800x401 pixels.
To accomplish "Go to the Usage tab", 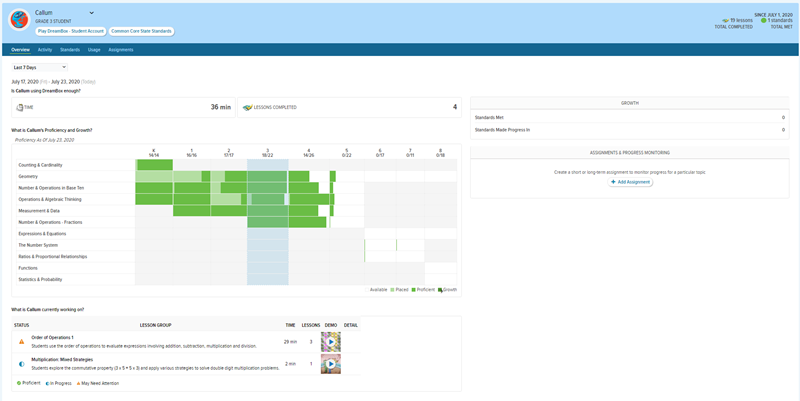I will point(94,50).
